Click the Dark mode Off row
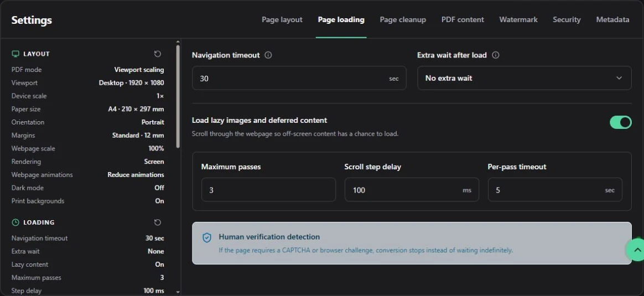The width and height of the screenshot is (644, 296). 87,188
